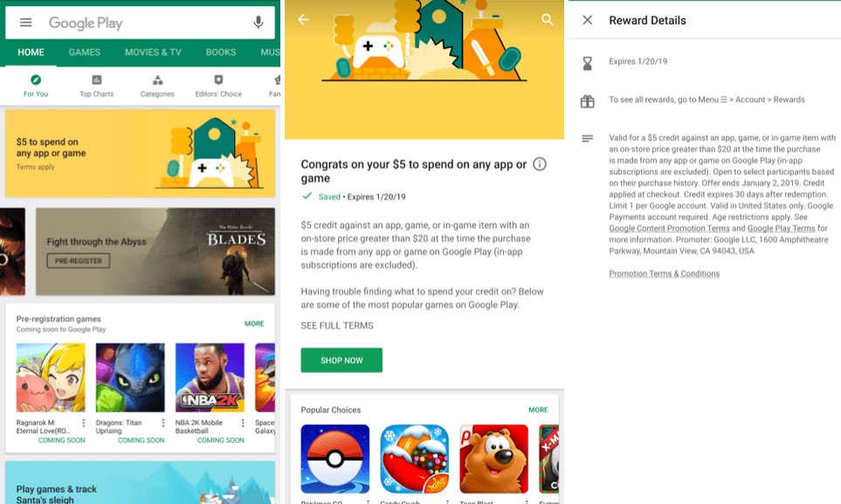This screenshot has width=841, height=504.
Task: Go back using the white arrow
Action: click(x=303, y=19)
